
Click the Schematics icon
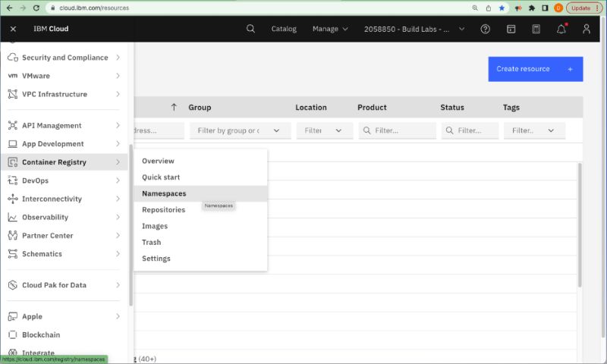click(13, 254)
